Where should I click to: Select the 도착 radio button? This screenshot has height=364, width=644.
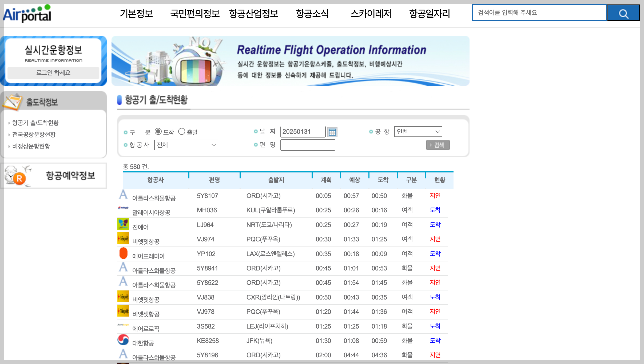coord(158,132)
